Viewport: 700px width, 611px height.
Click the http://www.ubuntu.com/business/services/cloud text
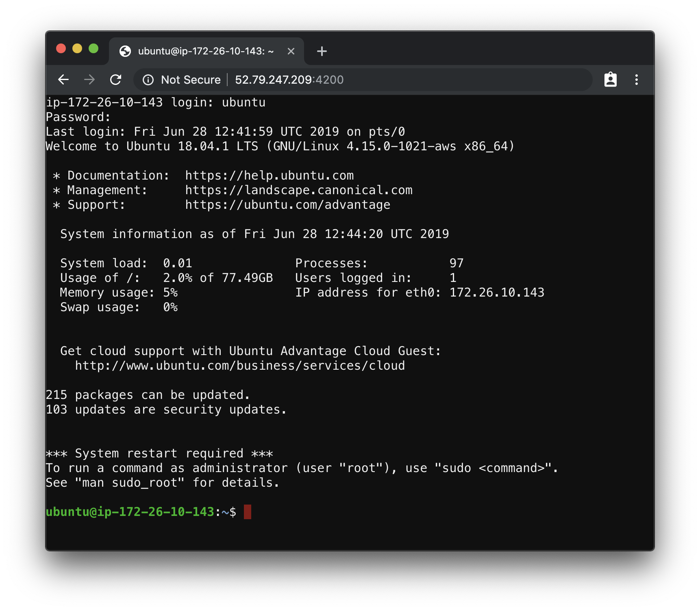coord(240,366)
